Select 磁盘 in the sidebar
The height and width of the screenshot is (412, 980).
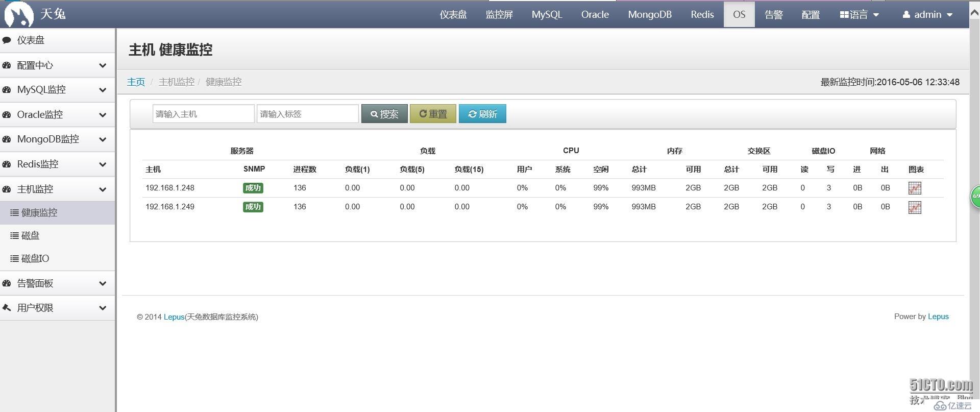pos(58,236)
